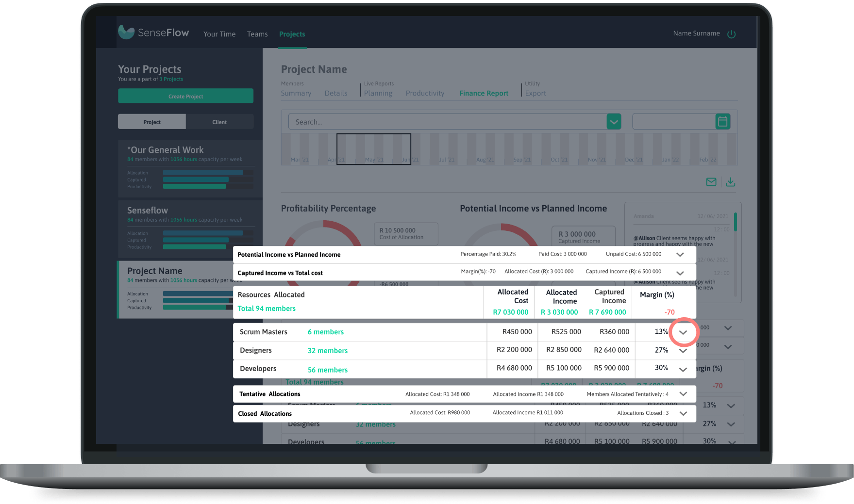Click the Our General Work Allocation bar
This screenshot has height=504, width=854.
point(203,173)
